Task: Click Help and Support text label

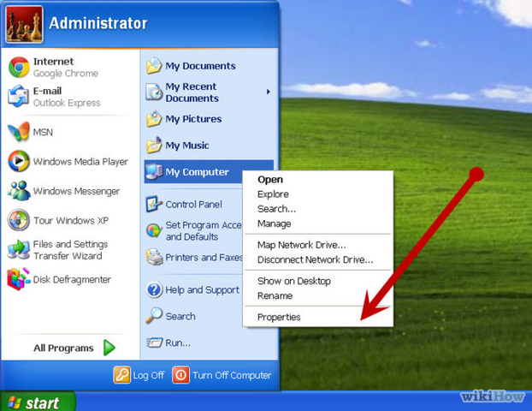Action: [202, 290]
